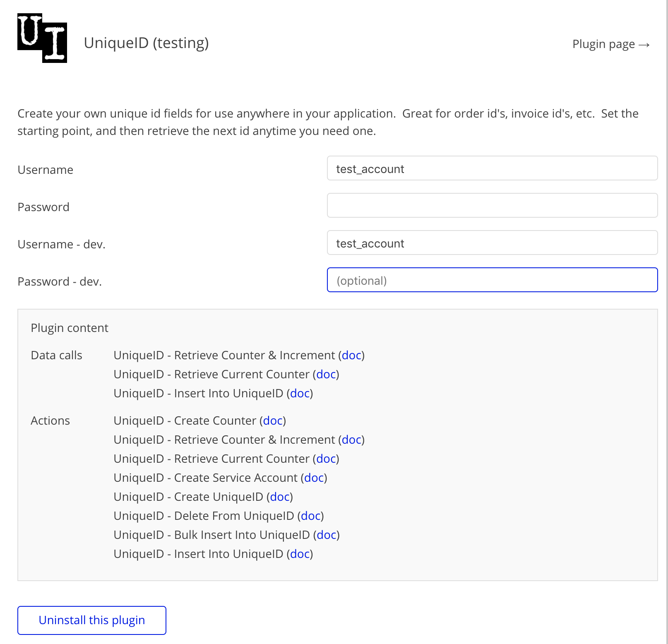Click the plugin description paragraph
The image size is (668, 644).
point(328,122)
